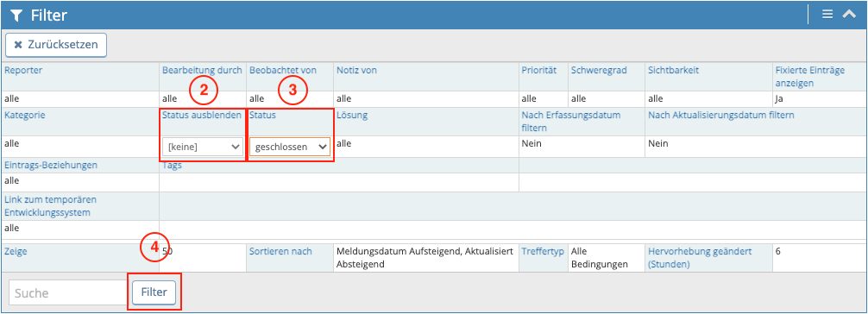
Task: Open the Lösung filter link
Action: pyautogui.click(x=352, y=116)
